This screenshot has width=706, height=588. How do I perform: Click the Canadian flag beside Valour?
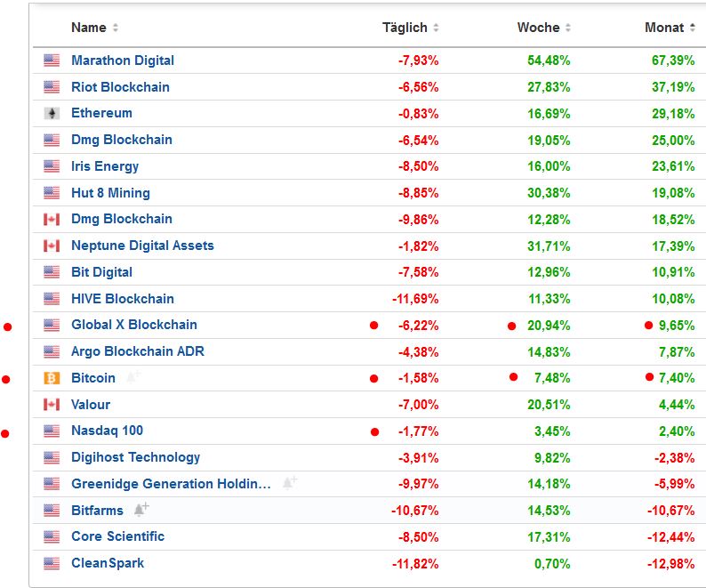[x=52, y=405]
